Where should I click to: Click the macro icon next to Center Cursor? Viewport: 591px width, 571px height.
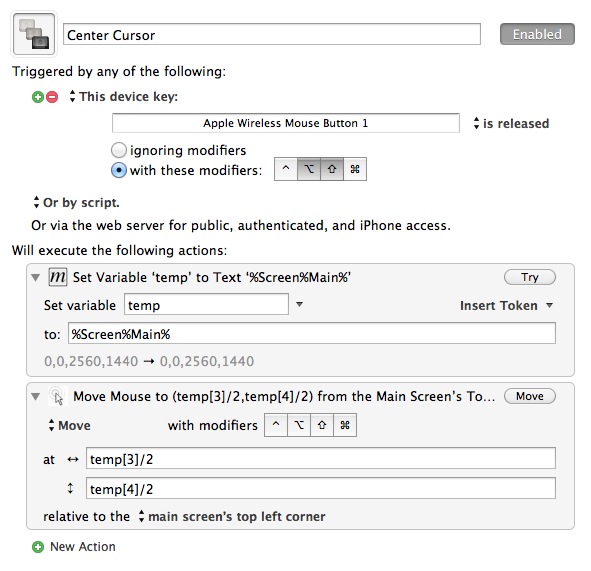pos(34,34)
